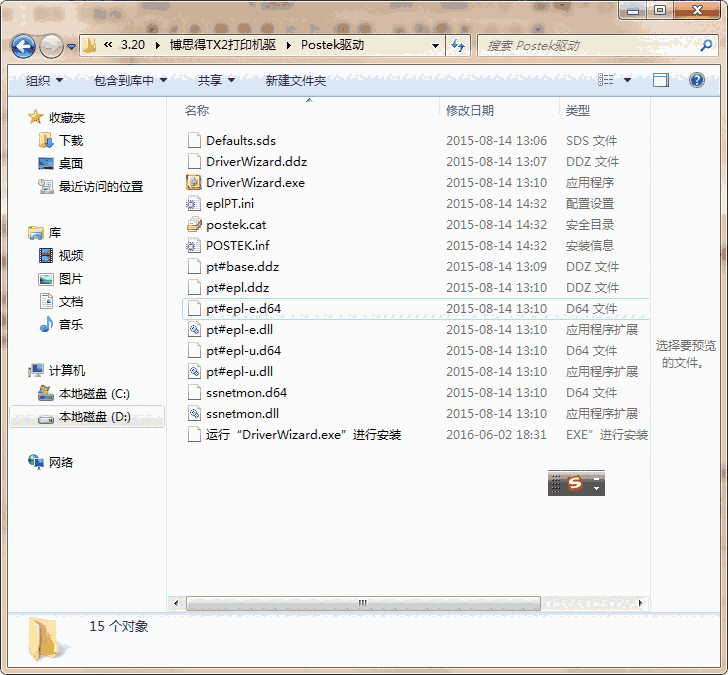Click the 博思得TX2打印机驱 breadcrumb

pos(222,45)
